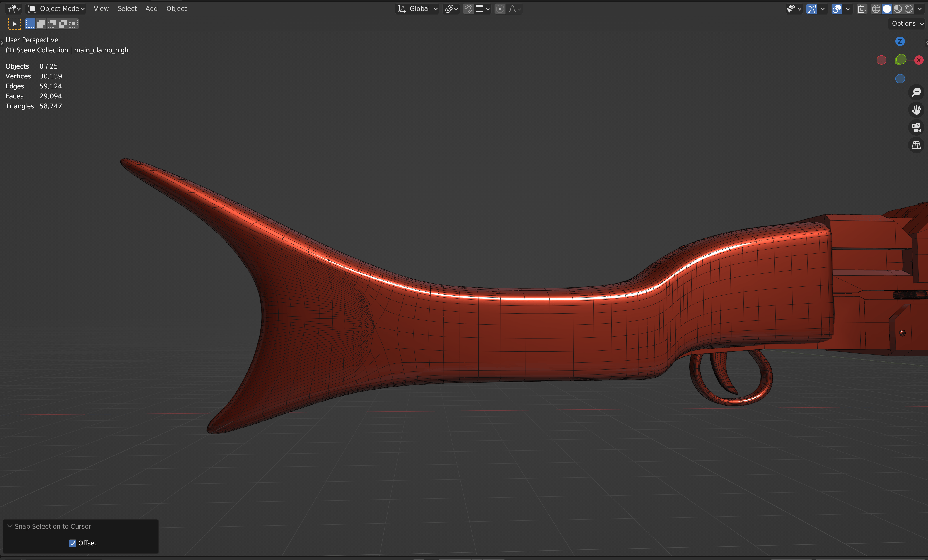928x560 pixels.
Task: Click the main_clamb_high collection text
Action: coord(101,50)
